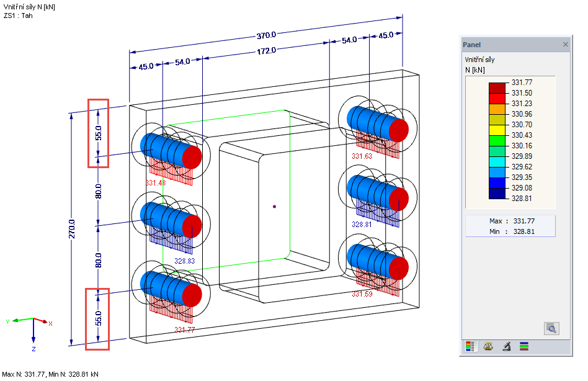Screen dimensions: 588x381
Task: Select the navy swatch above 328.81
Action: pyautogui.click(x=497, y=193)
